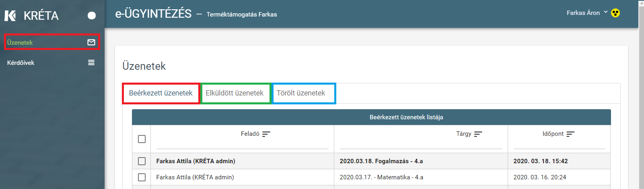Open the 2020.03.18. Fogalmazás message
The width and height of the screenshot is (644, 189).
point(381,161)
